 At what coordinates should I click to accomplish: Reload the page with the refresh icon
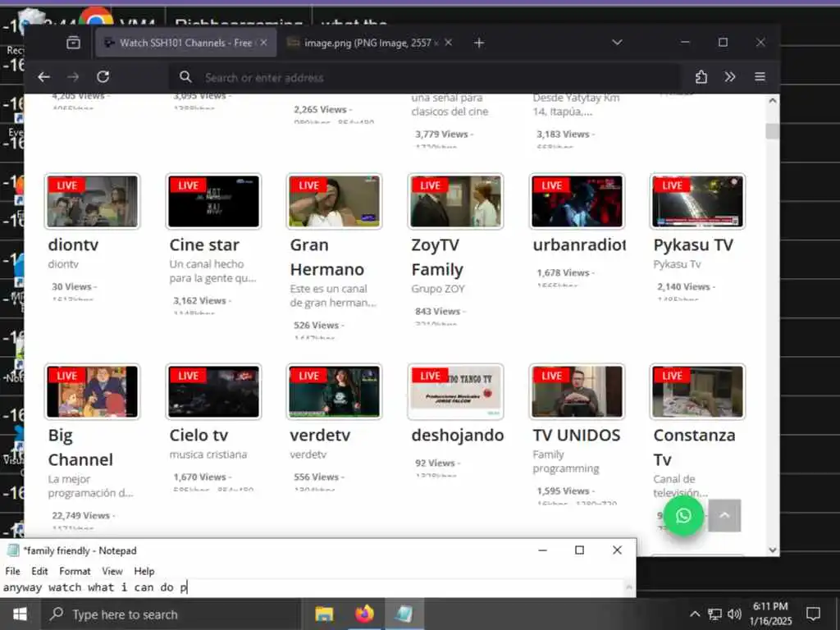(x=103, y=77)
